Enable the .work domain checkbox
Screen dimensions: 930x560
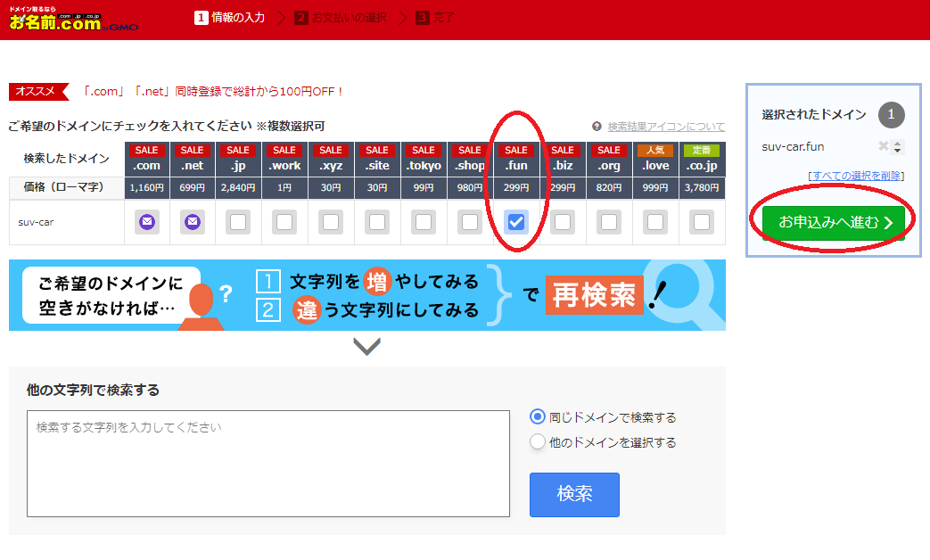[284, 222]
